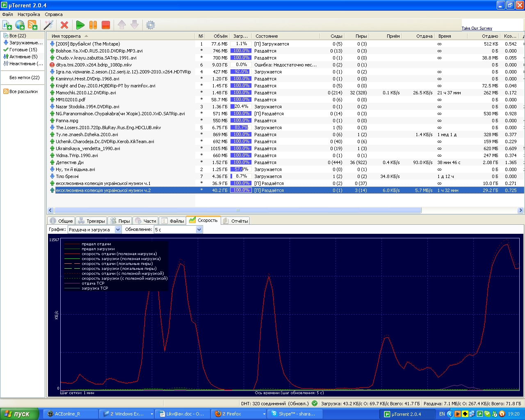The height and width of the screenshot is (420, 525).
Task: Open the пуск Start button
Action: tap(19, 414)
